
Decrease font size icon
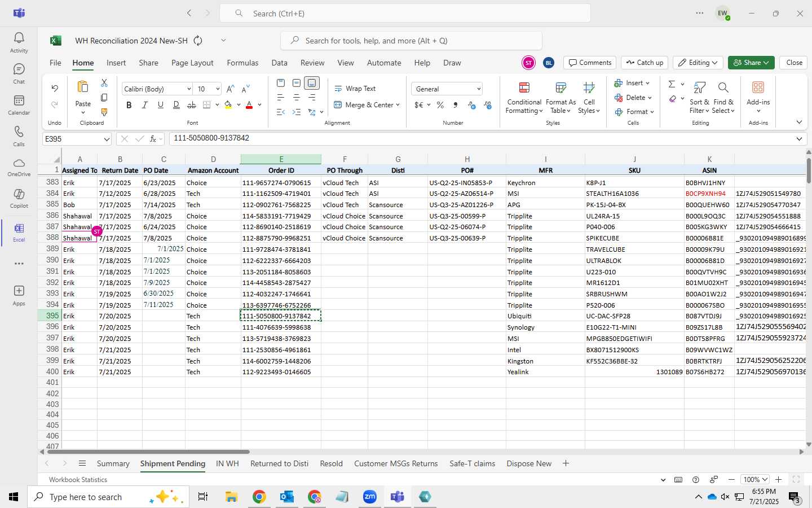coord(245,89)
